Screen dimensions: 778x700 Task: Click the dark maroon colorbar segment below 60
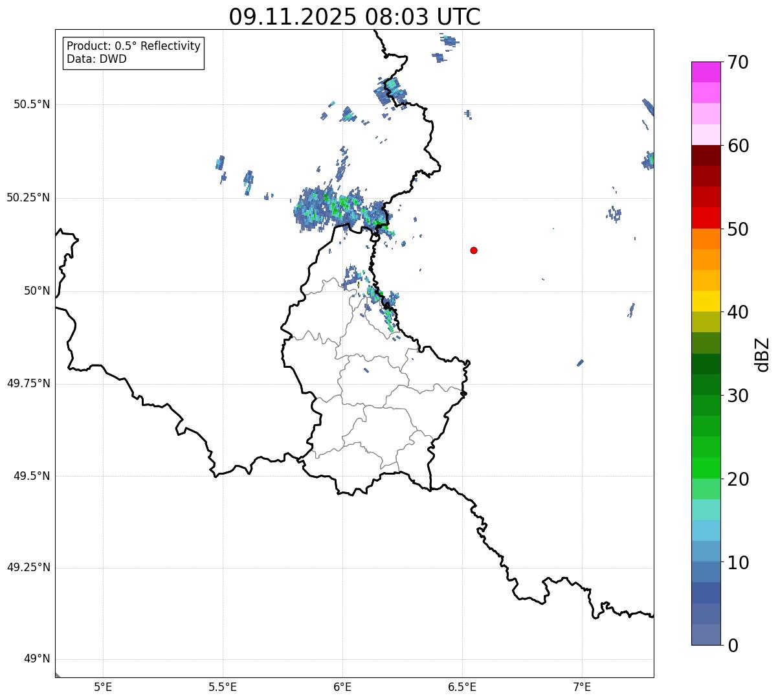[x=706, y=155]
